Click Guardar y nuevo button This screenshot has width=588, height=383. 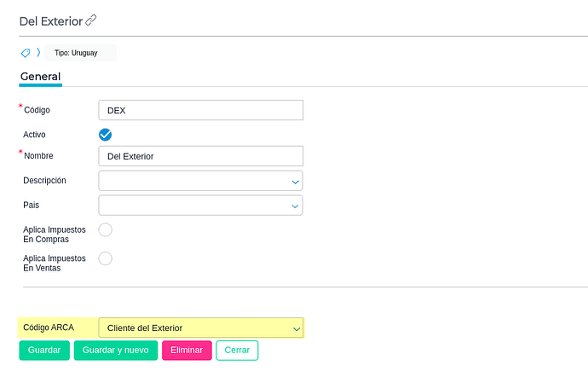point(116,351)
